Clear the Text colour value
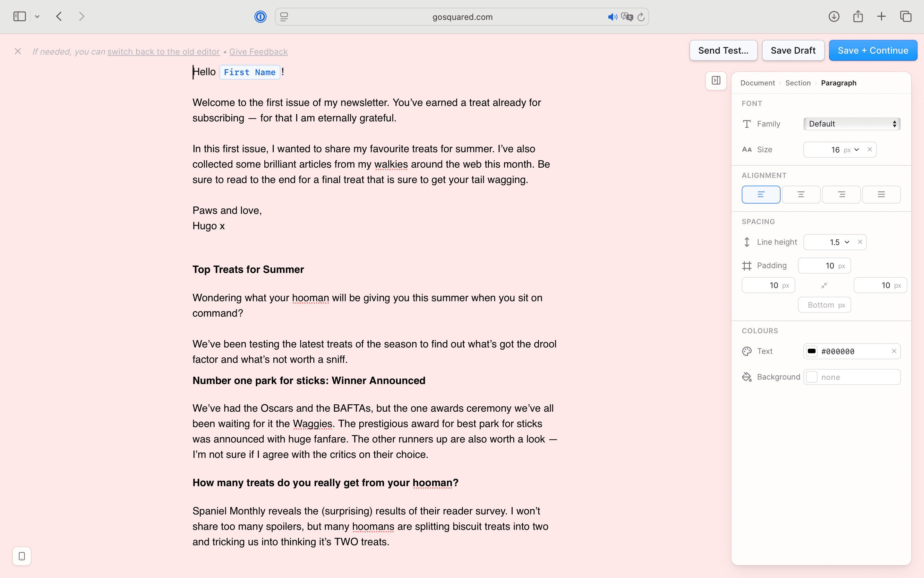 tap(894, 351)
